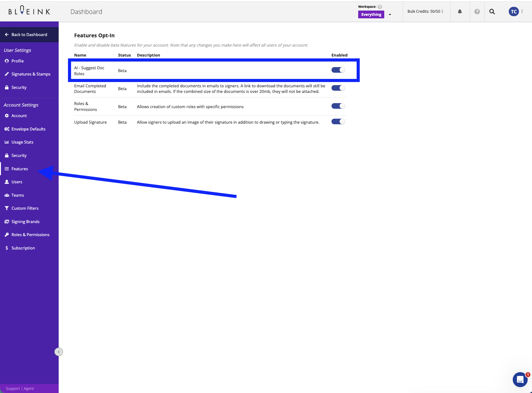Click the Description column header
Image resolution: width=532 pixels, height=393 pixels.
point(148,55)
